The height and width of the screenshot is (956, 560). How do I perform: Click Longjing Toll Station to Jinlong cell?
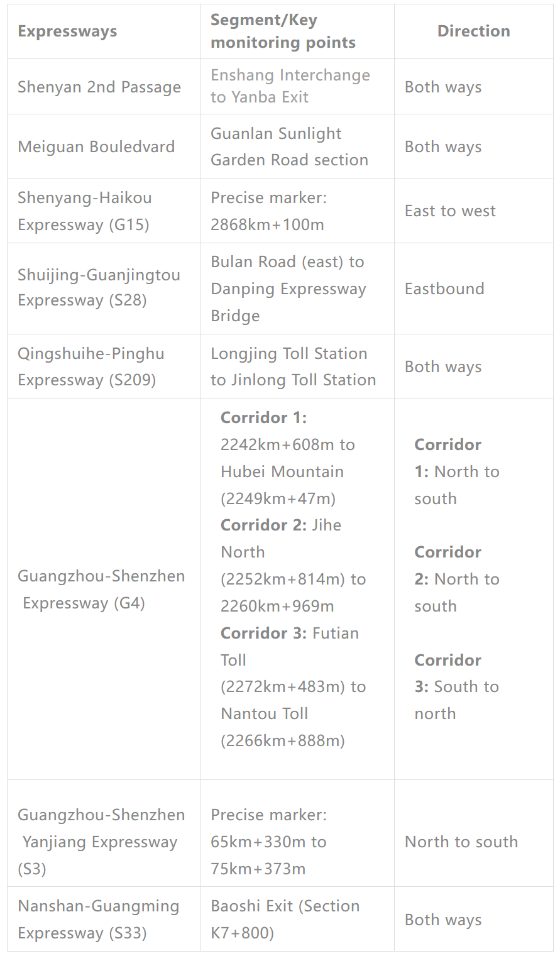point(293,366)
